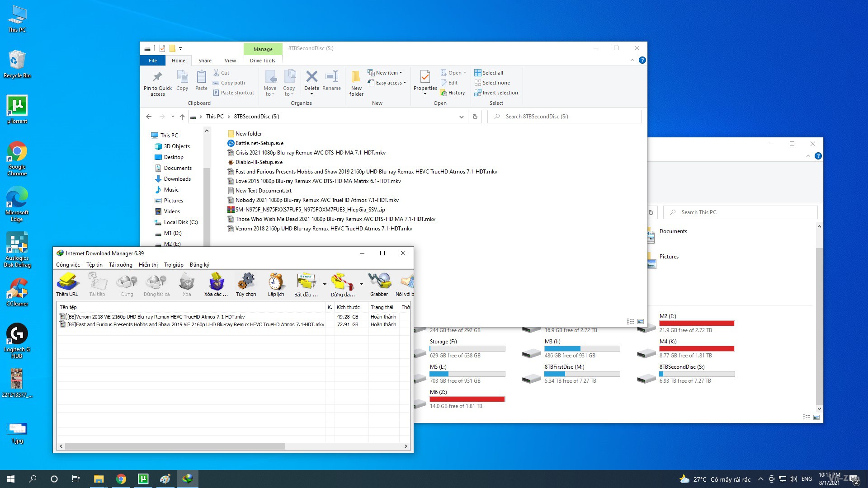Click Invert selection in the ribbon
This screenshot has height=488, width=868.
point(496,93)
